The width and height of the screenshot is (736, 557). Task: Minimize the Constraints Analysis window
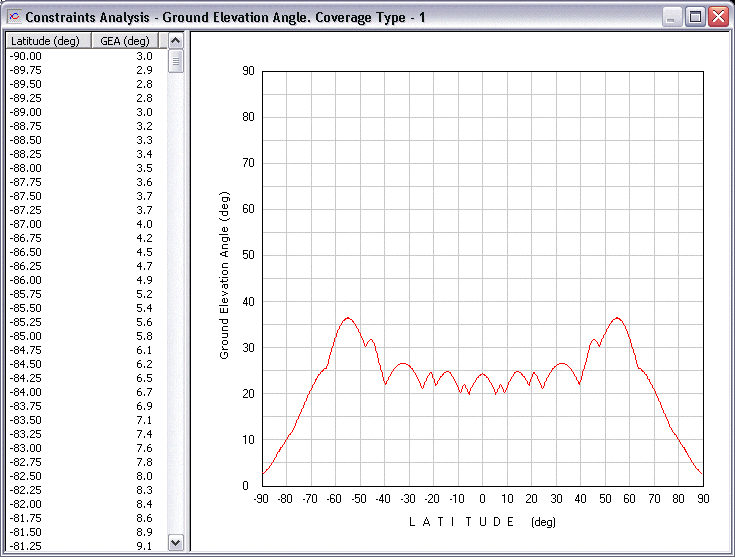[x=672, y=17]
